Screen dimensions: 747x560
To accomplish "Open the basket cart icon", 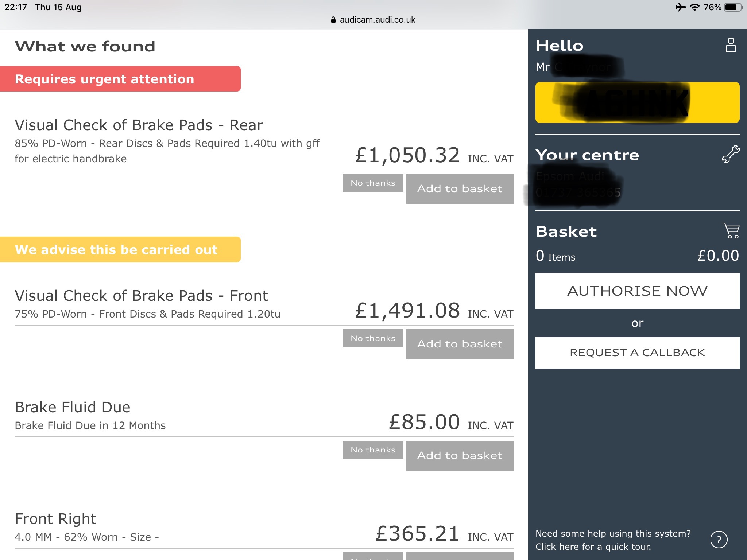I will 731,231.
